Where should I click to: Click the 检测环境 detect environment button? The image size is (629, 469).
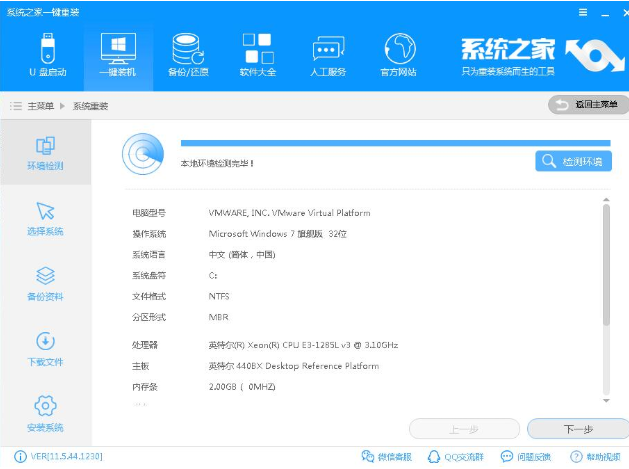573,161
